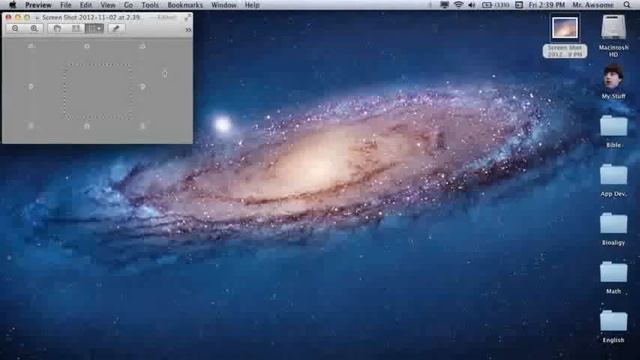Open the Preview application menu

38,5
